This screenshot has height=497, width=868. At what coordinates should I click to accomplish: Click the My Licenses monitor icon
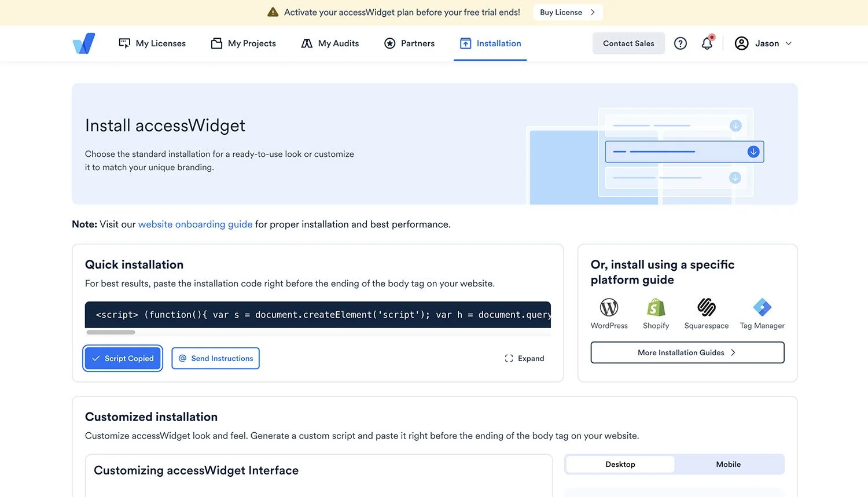(124, 43)
